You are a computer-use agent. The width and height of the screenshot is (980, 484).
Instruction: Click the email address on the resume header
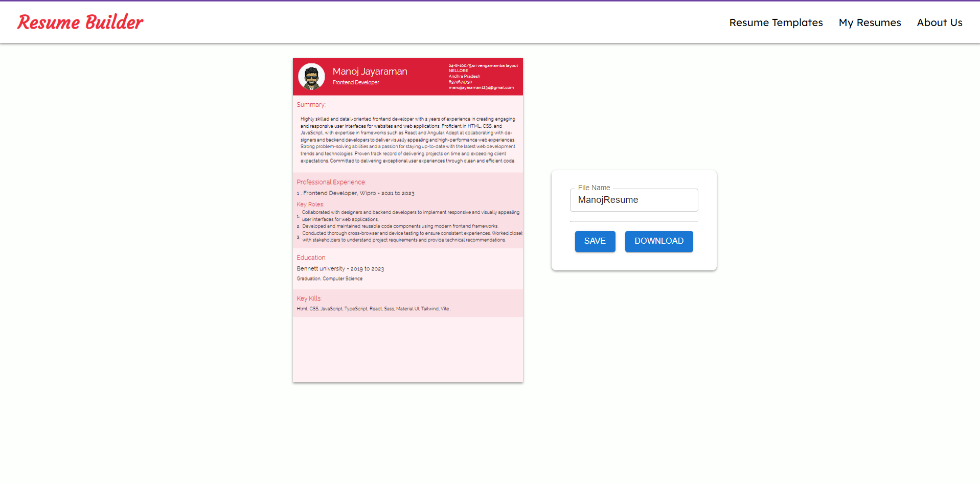[481, 87]
